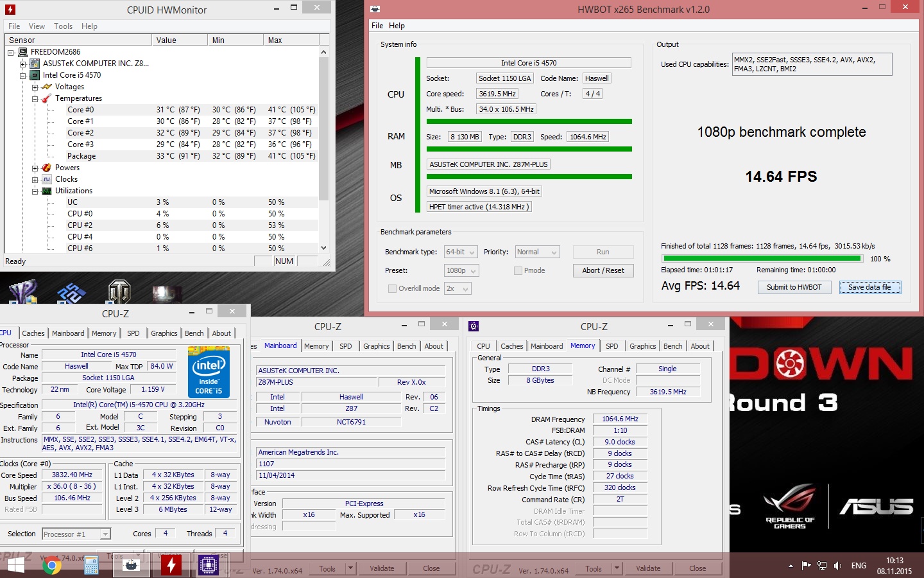Open the Benchmark type 64-bit dropdown
Viewport: 924px width, 578px height.
(x=461, y=252)
